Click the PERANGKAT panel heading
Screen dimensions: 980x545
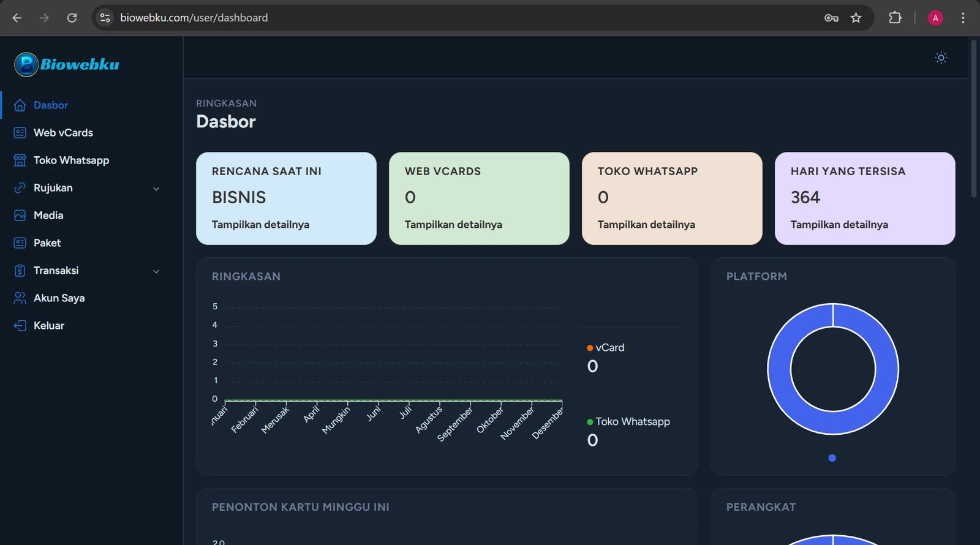click(761, 508)
